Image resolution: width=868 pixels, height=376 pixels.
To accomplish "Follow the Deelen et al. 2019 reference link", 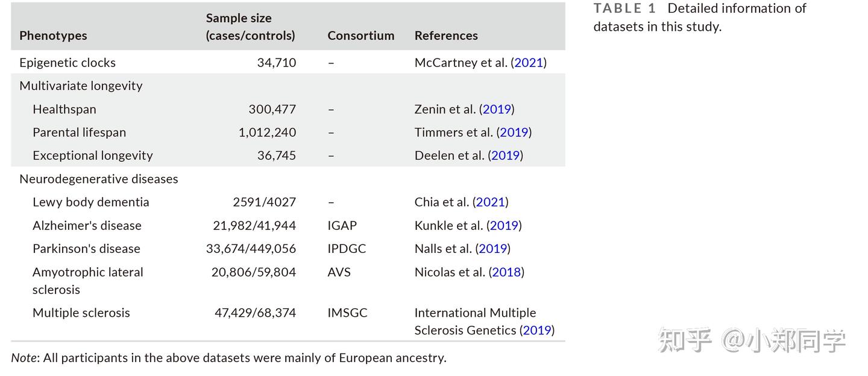I will click(x=505, y=156).
